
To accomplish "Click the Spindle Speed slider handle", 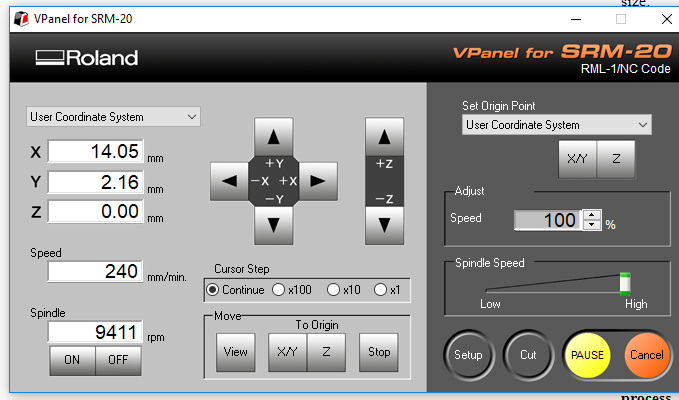I will coord(625,284).
